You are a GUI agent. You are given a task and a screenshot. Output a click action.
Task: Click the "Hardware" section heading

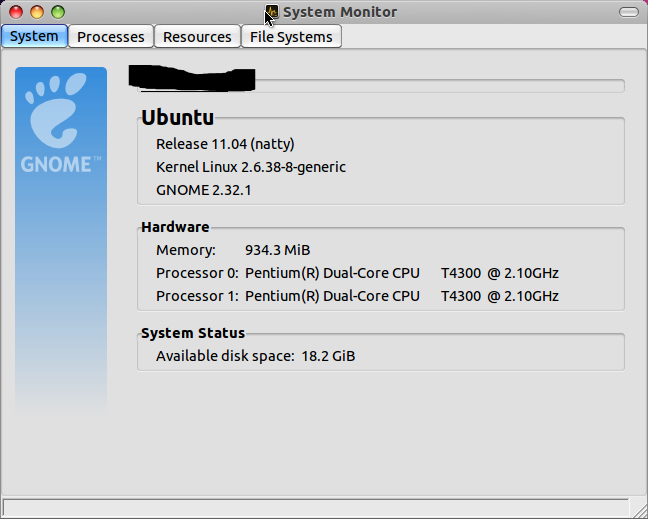coord(175,227)
